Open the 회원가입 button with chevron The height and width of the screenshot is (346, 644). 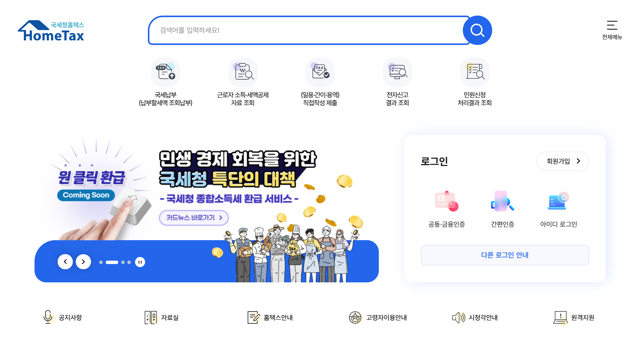pos(563,161)
